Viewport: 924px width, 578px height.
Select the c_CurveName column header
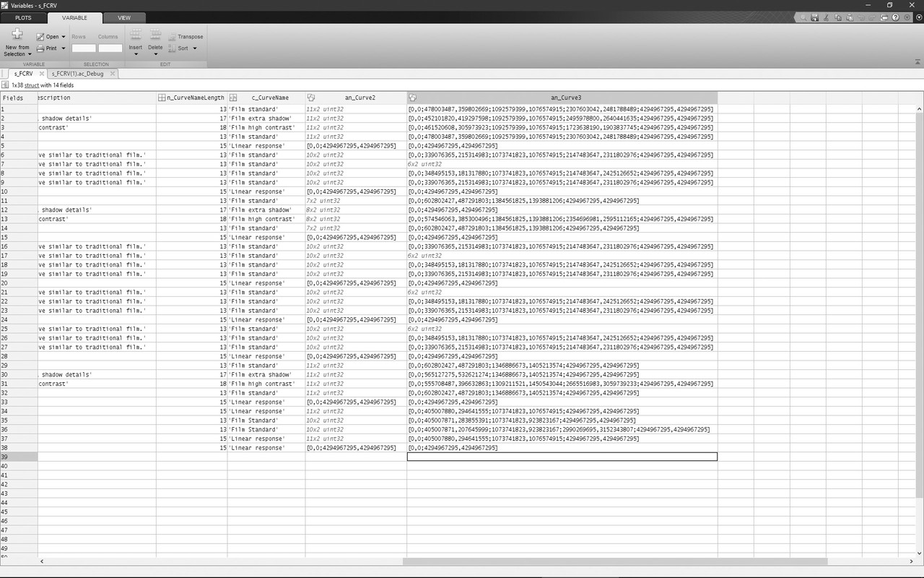(x=266, y=98)
